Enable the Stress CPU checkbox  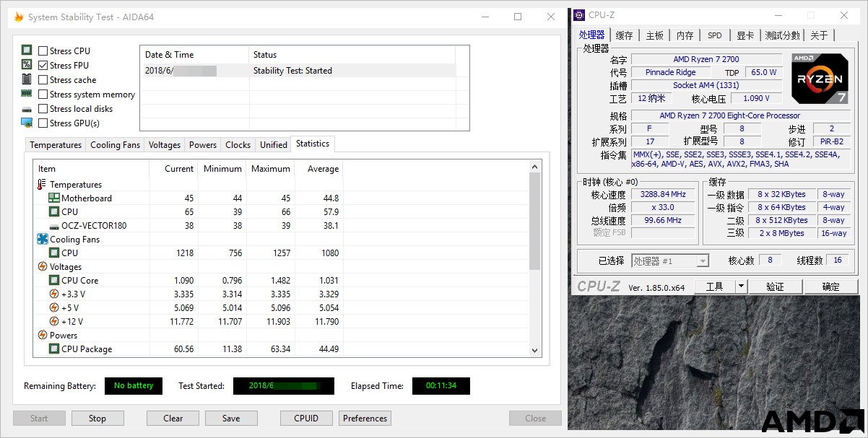pos(43,51)
